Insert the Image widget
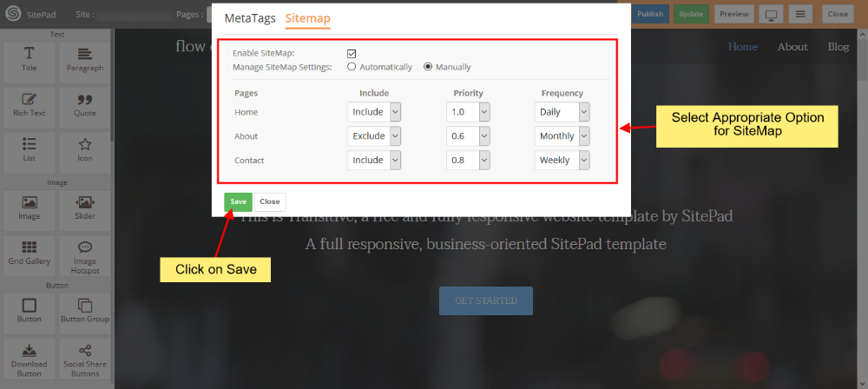This screenshot has height=389, width=868. (x=29, y=210)
